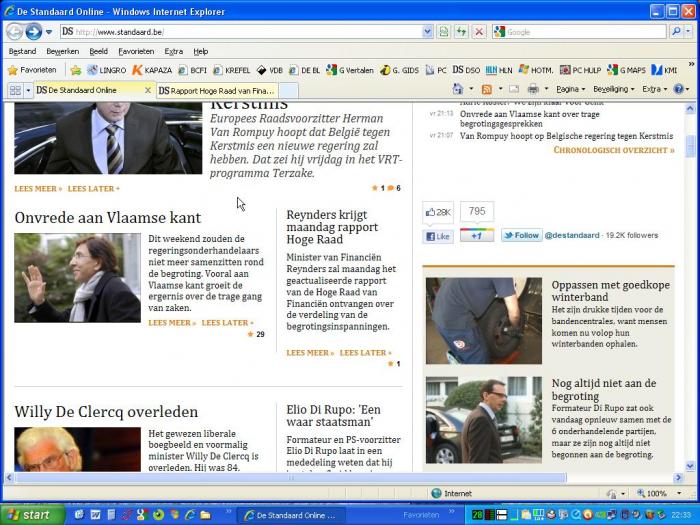Open HLN favorite link
Viewport: 700px width, 525px height.
pyautogui.click(x=499, y=70)
